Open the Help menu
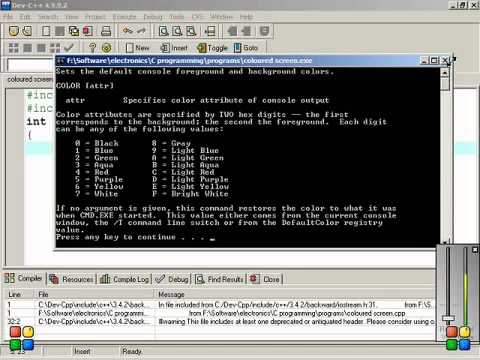Image resolution: width=480 pixels, height=360 pixels. tap(246, 17)
